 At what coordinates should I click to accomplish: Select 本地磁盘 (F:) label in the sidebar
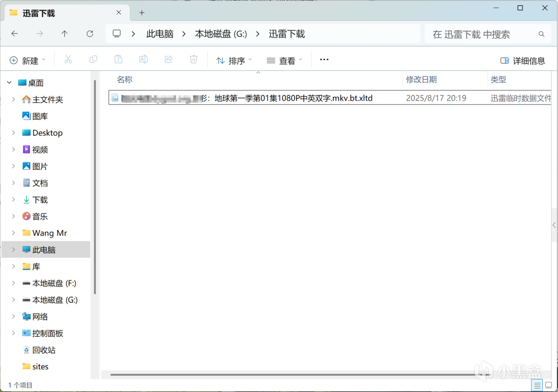point(54,283)
